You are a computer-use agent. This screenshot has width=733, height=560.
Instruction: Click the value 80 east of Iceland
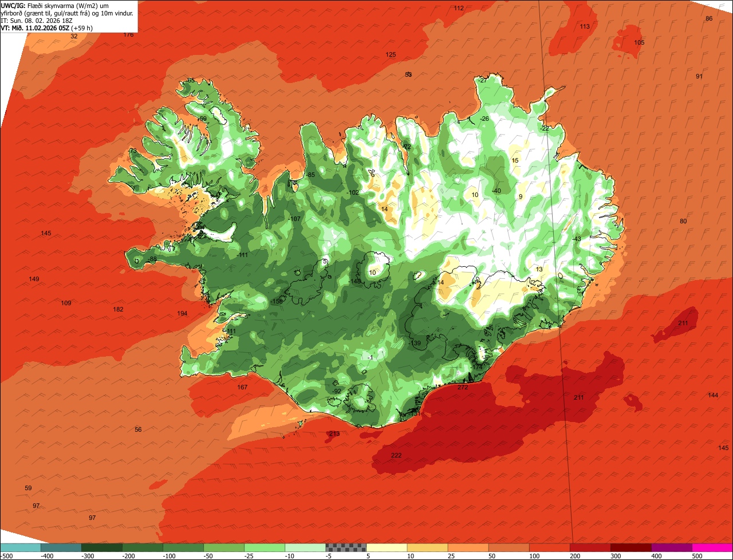pos(683,222)
